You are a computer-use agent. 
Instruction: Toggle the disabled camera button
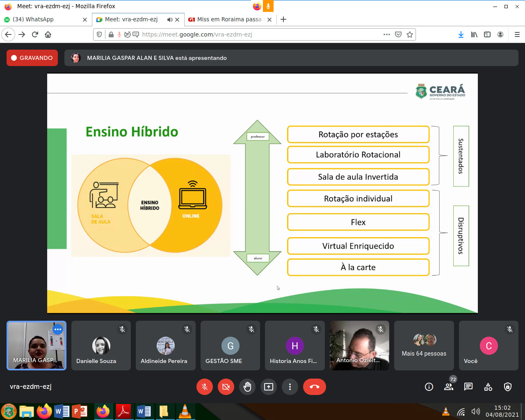click(226, 387)
